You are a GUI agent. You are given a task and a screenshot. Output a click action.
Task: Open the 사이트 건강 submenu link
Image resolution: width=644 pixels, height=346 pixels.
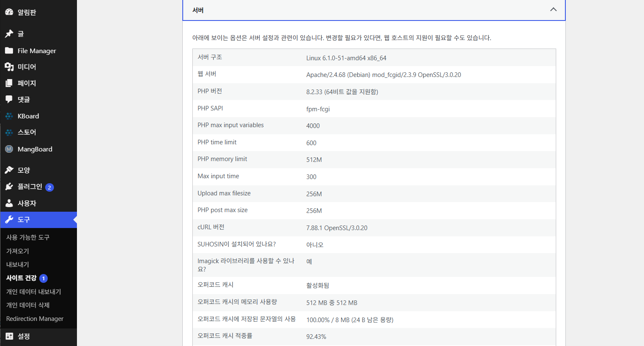tap(21, 278)
